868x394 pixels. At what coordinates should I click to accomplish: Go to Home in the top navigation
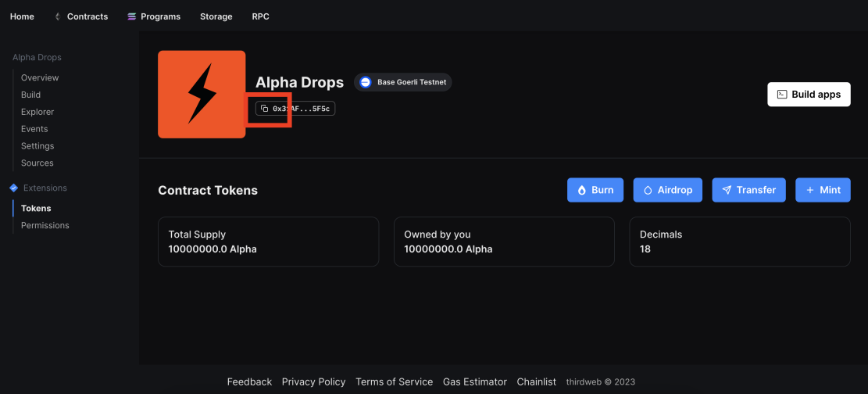[22, 16]
